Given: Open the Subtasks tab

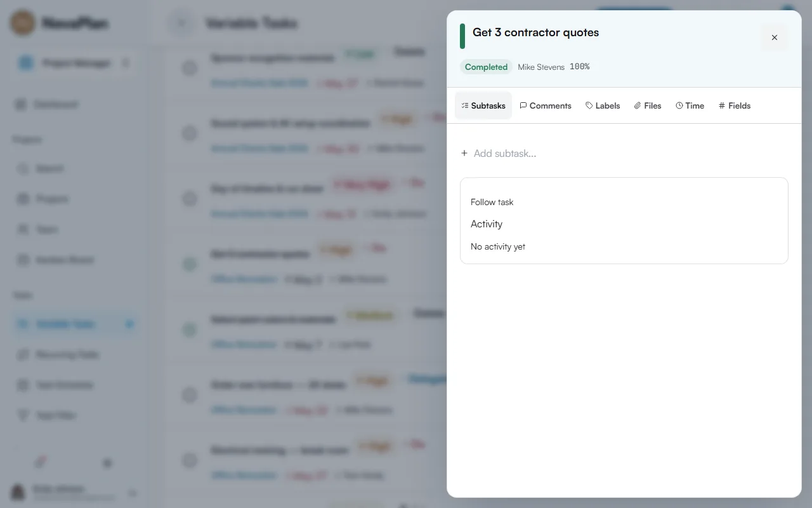Looking at the screenshot, I should pyautogui.click(x=483, y=105).
